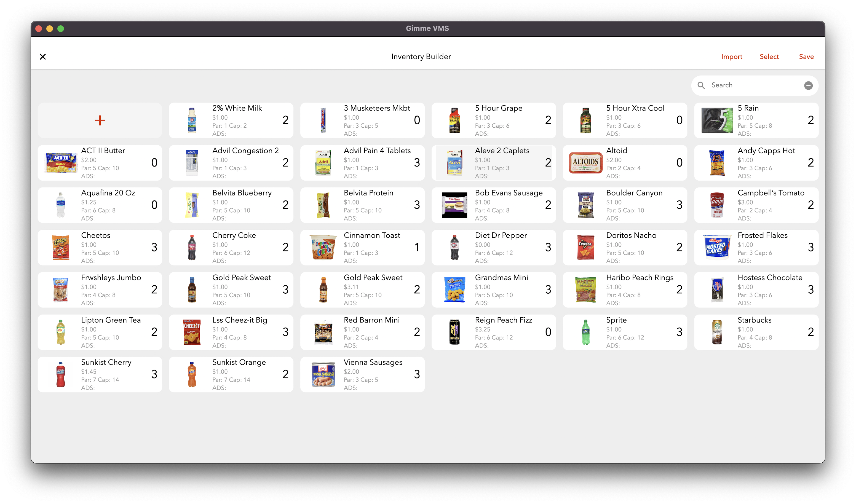This screenshot has height=504, width=856.
Task: Click the Lipton Green Tea product name
Action: pyautogui.click(x=111, y=320)
